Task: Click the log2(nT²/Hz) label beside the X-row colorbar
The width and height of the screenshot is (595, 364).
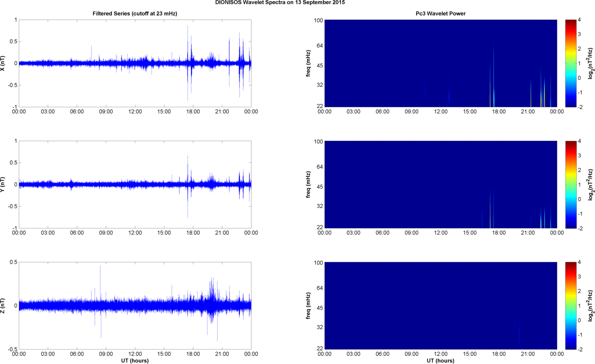Action: coord(591,63)
